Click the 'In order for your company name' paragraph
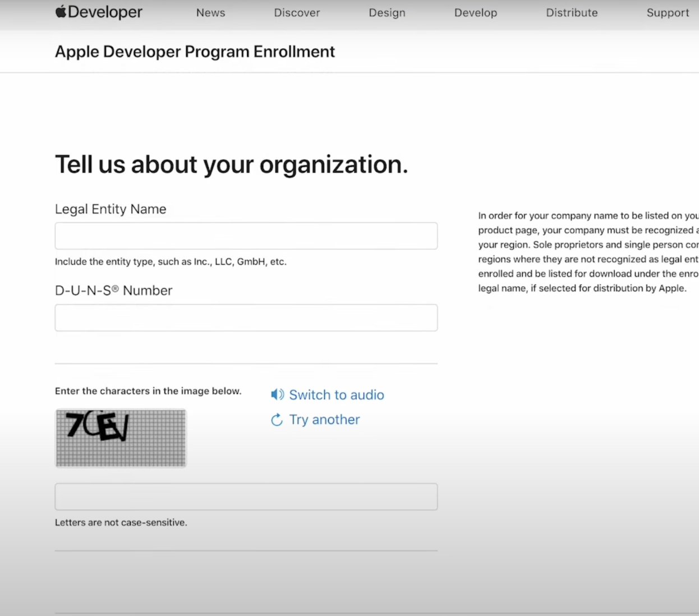Viewport: 699px width, 616px height. tap(588, 252)
